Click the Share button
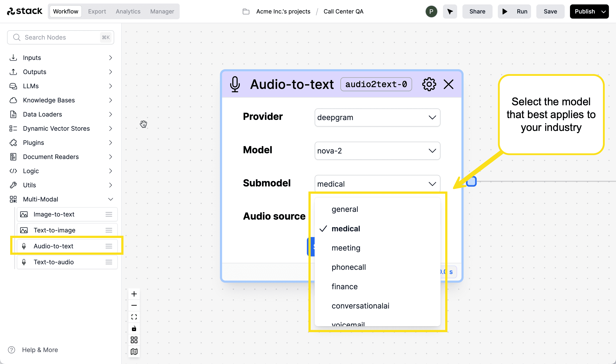Viewport: 616px width, 364px height. [477, 11]
